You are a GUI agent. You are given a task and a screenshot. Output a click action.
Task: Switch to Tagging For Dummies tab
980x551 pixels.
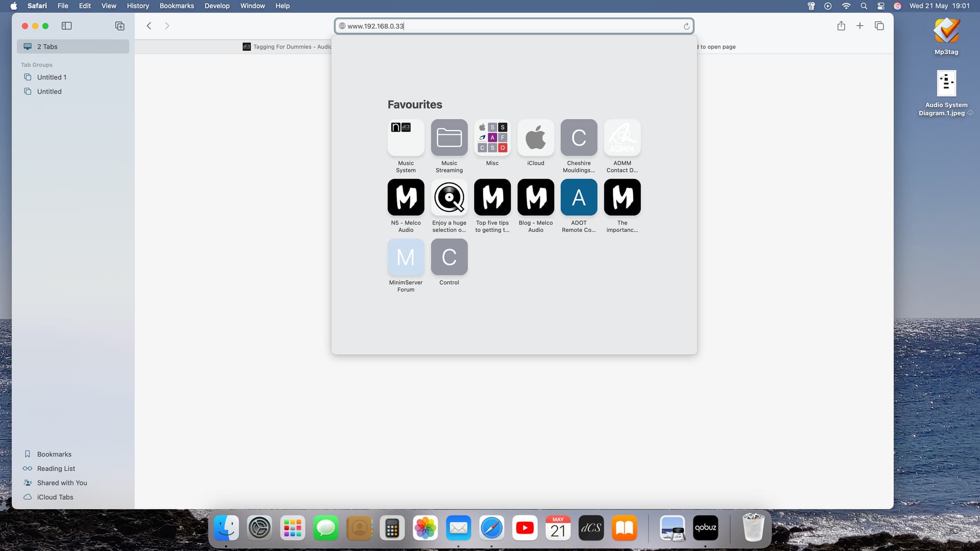point(287,46)
